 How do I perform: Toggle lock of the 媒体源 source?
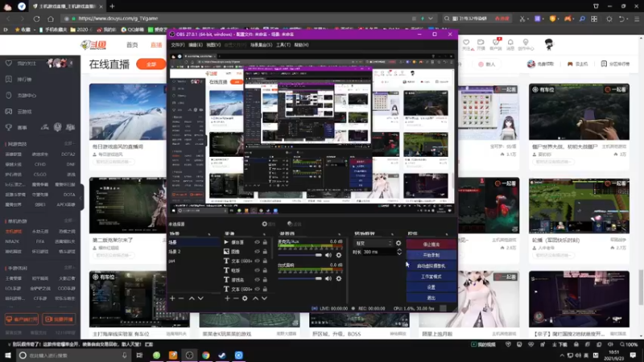265,242
